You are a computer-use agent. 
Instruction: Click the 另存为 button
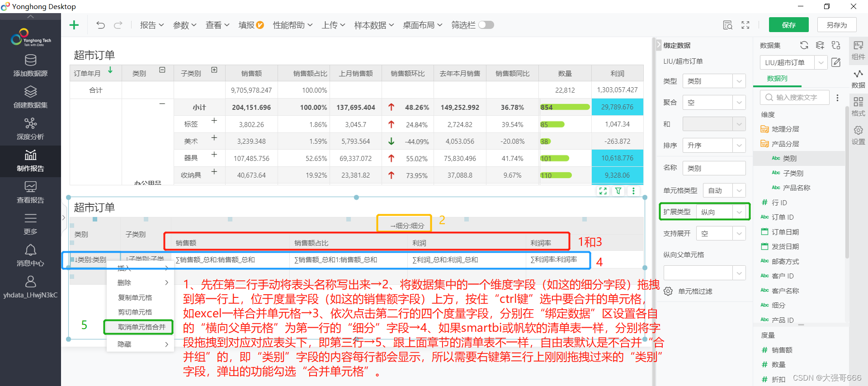[837, 25]
